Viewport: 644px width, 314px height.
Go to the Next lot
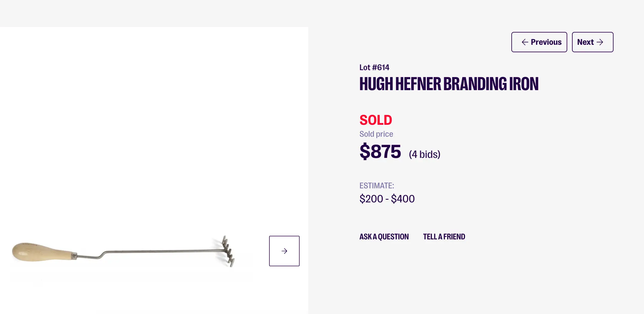click(x=592, y=42)
